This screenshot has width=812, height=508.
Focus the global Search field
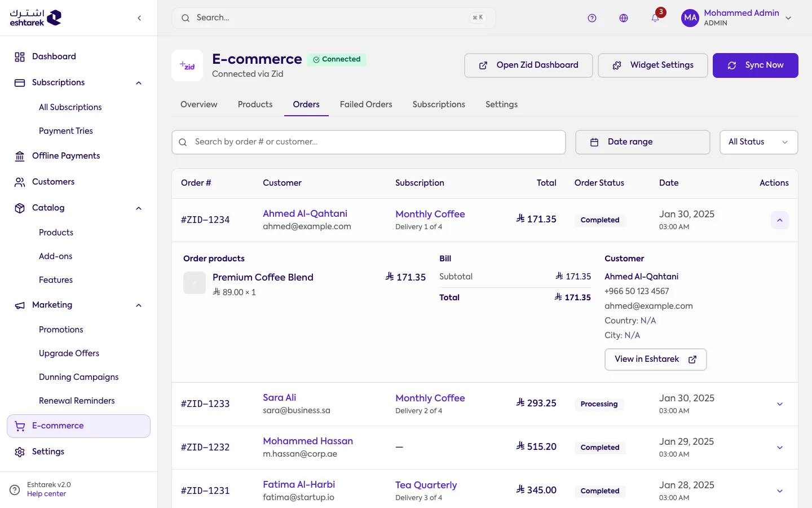334,18
